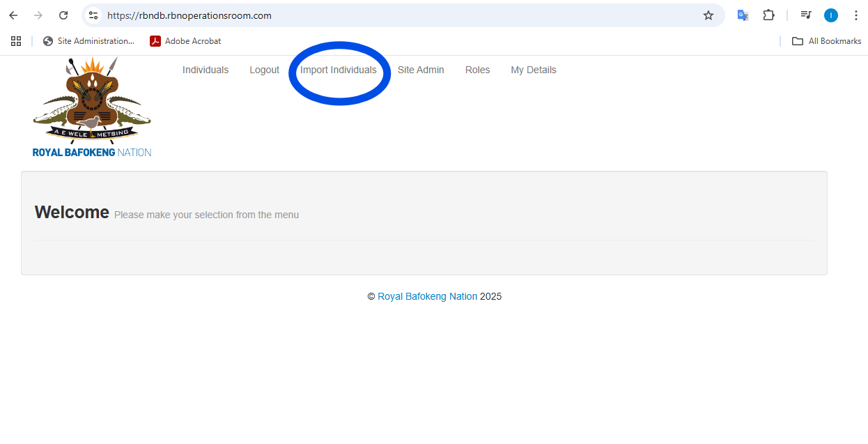
Task: Open the apps grid in bookmarks bar
Action: pos(16,41)
